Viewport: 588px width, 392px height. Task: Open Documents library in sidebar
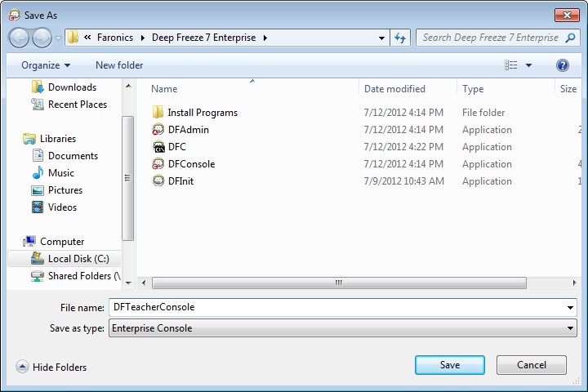click(x=73, y=156)
